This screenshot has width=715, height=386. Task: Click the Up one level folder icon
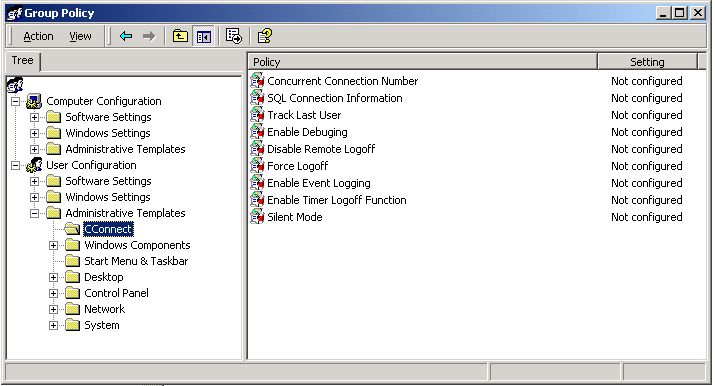[x=180, y=36]
